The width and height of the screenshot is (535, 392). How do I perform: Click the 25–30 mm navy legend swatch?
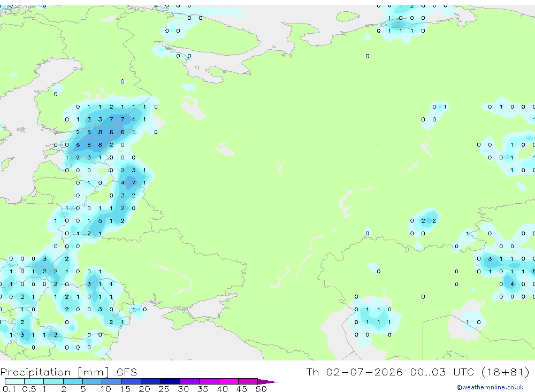170,381
